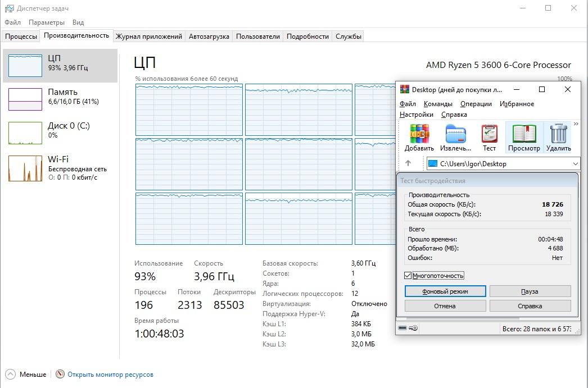Click Справка button in benchmark dialog
The height and width of the screenshot is (388, 588).
(x=530, y=305)
